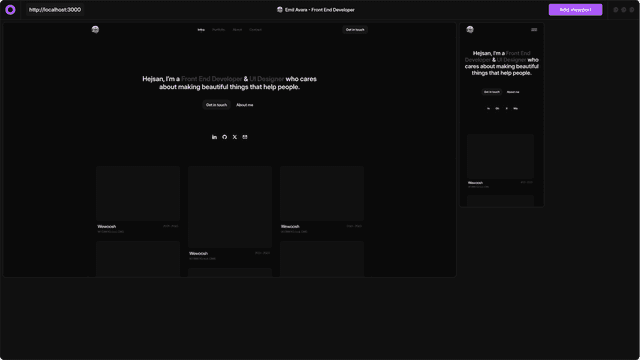Screen dimensions: 640x360
Task: Click the 'Gh' social link in narrow viewport
Action: click(497, 109)
